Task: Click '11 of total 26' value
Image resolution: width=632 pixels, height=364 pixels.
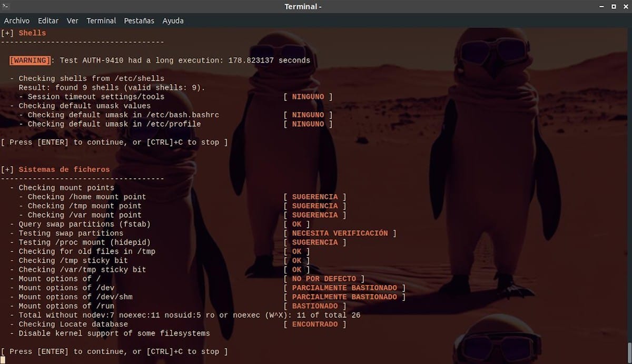Action: click(x=329, y=315)
